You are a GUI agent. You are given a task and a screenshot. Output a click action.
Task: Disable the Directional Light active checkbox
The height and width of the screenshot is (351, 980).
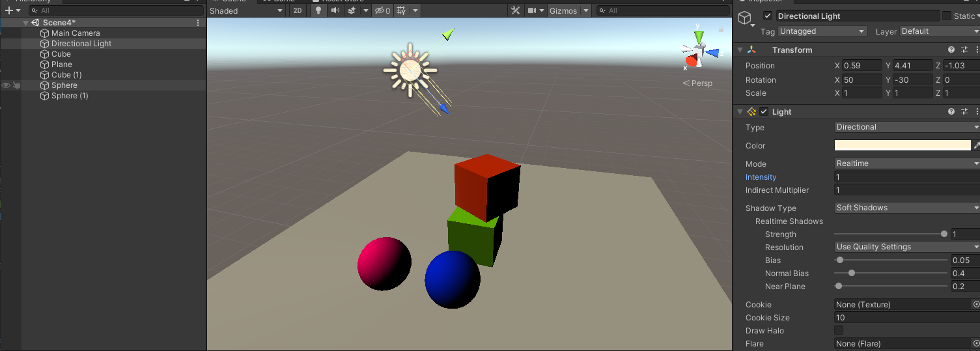point(768,16)
